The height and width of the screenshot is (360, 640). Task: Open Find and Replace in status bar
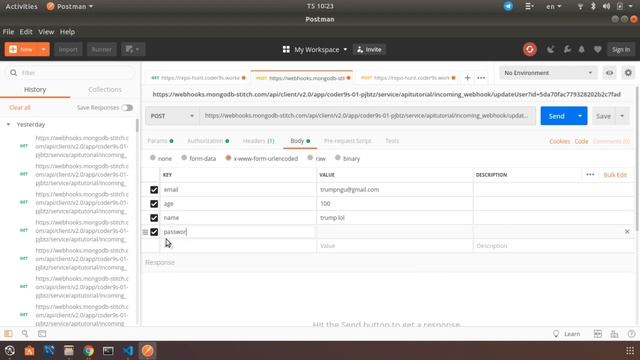[x=25, y=334]
